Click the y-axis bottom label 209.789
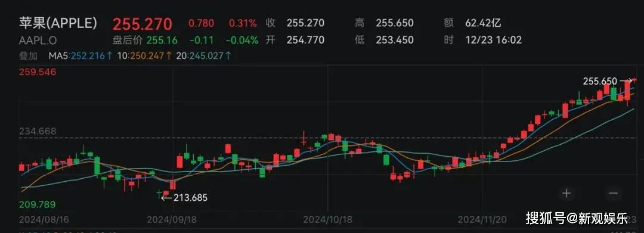Screen dimensions: 644x233 tap(38, 204)
